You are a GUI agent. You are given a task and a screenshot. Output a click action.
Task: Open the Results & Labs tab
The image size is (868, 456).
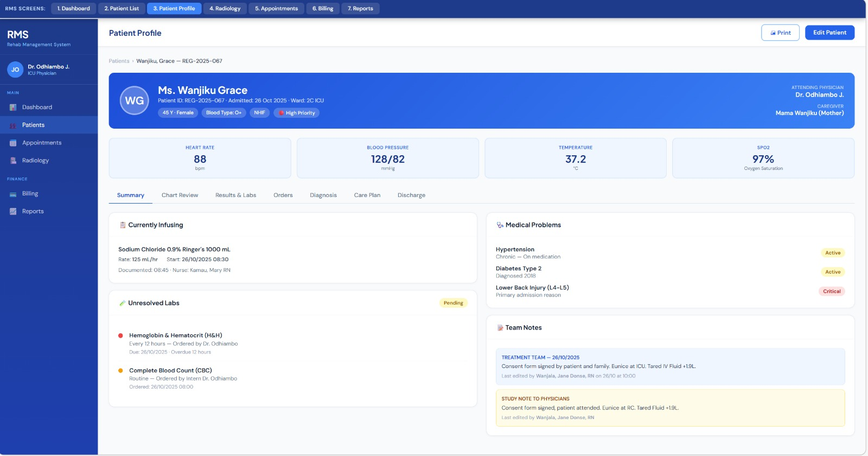coord(235,195)
